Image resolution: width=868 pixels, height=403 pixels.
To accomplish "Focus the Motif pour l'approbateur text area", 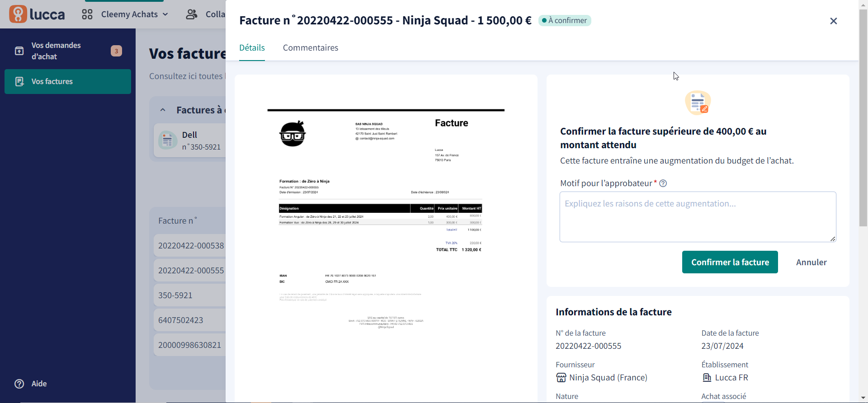I will [698, 217].
